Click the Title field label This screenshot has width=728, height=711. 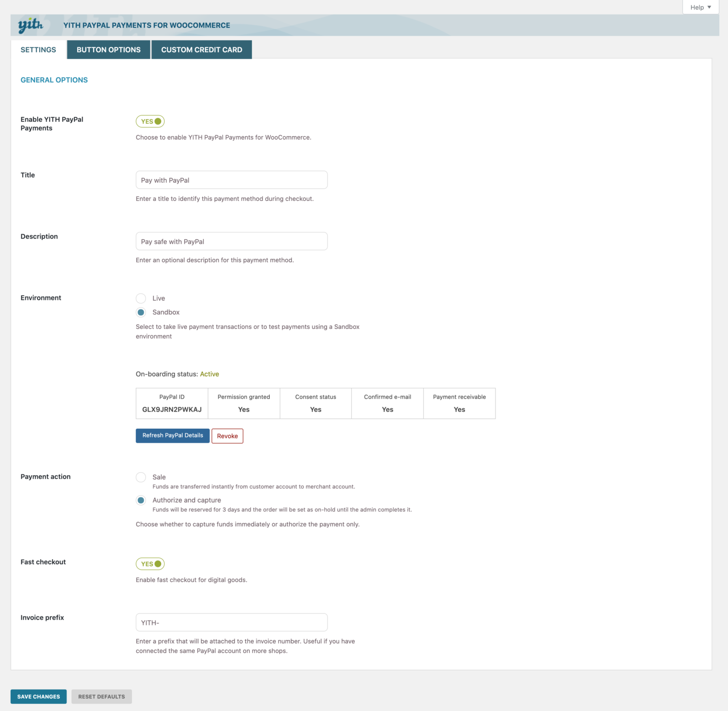[28, 175]
